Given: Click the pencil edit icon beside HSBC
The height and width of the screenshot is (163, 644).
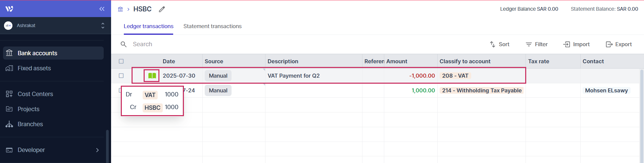Looking at the screenshot, I should pyautogui.click(x=162, y=9).
